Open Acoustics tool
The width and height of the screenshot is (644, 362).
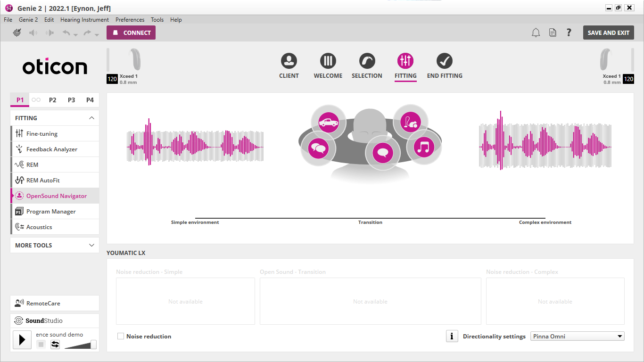[55, 227]
